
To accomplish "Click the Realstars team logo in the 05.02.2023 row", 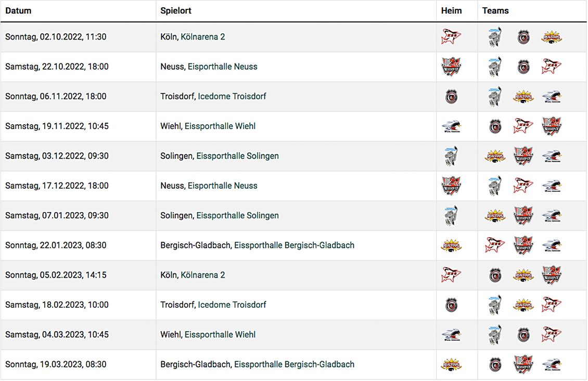I will coord(523,275).
